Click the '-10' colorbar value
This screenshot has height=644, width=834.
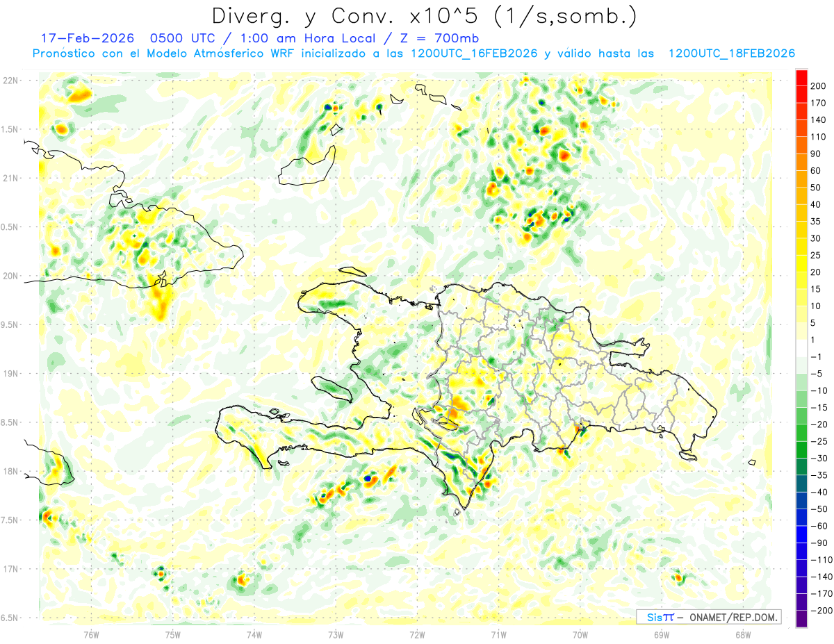pos(817,390)
